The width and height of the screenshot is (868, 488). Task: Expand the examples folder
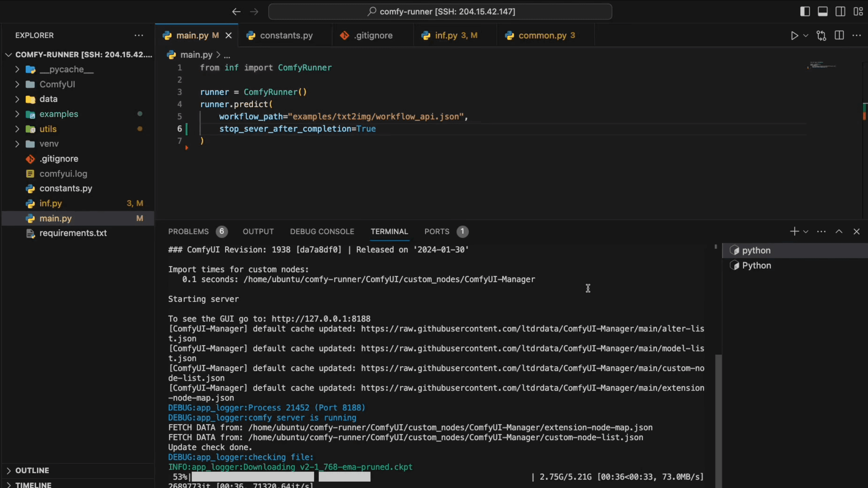(x=78, y=114)
